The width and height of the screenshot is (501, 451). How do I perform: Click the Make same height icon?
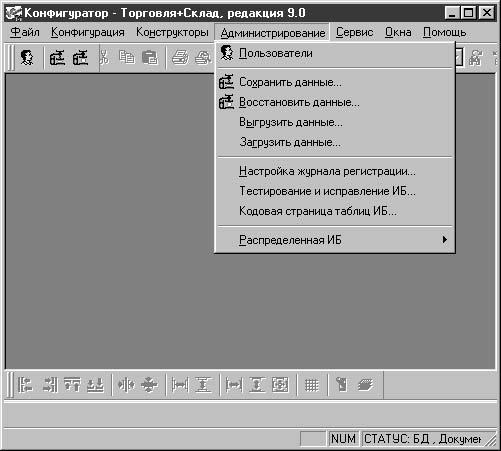(257, 385)
